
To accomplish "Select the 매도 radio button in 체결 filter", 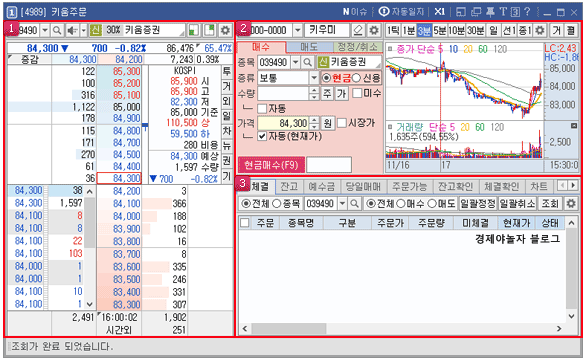I will 432,204.
